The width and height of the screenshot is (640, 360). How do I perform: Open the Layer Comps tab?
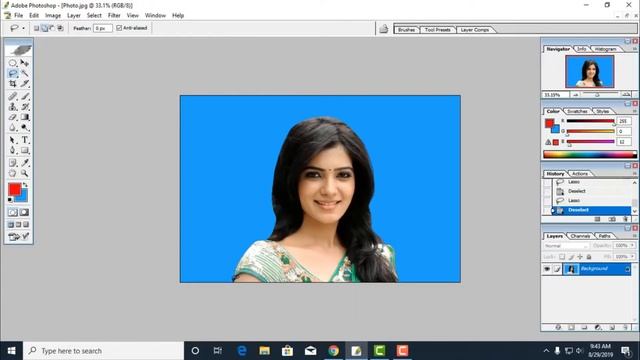point(475,30)
